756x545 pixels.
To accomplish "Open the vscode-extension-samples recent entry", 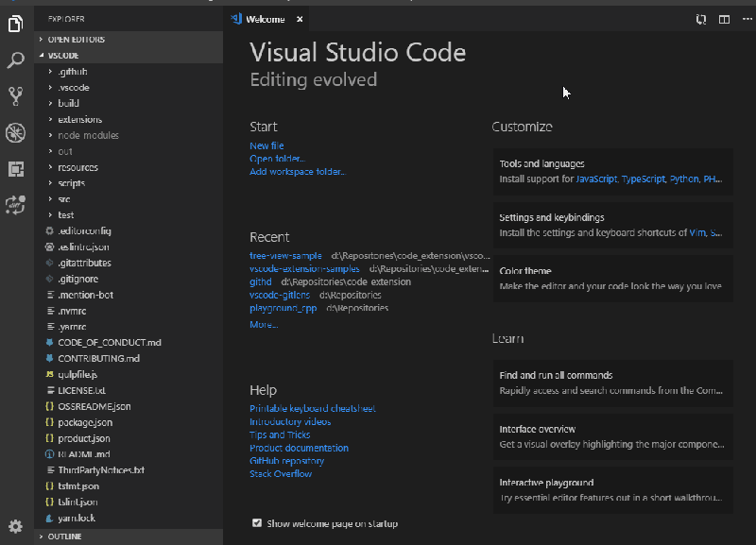I will pyautogui.click(x=306, y=268).
